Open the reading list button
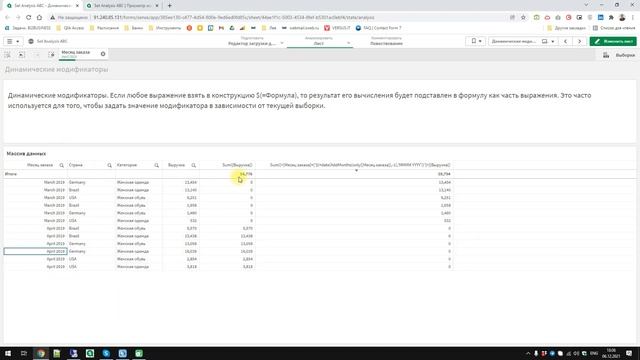 pyautogui.click(x=614, y=28)
